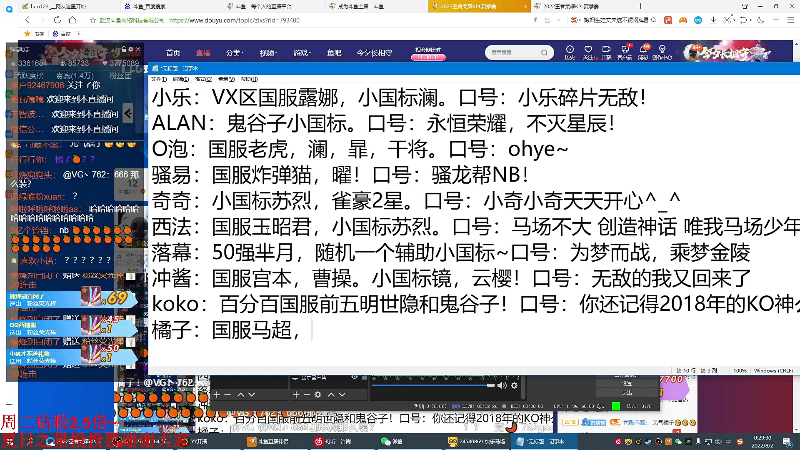This screenshot has height=450, width=800.
Task: Switch to the last browser tab on the right
Action: click(x=582, y=6)
